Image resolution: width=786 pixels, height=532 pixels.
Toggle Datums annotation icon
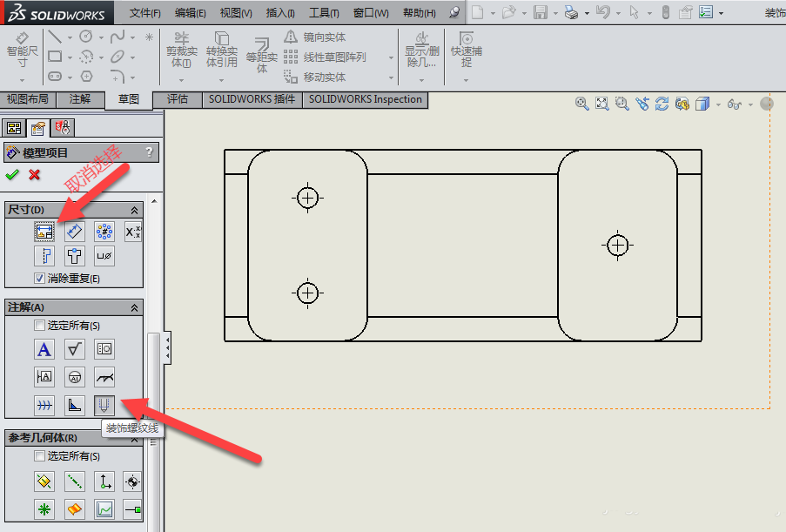[x=44, y=377]
